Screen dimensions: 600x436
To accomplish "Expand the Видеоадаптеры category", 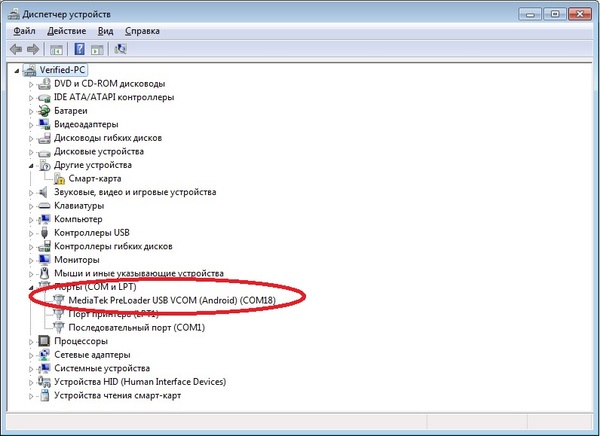I will (x=31, y=124).
